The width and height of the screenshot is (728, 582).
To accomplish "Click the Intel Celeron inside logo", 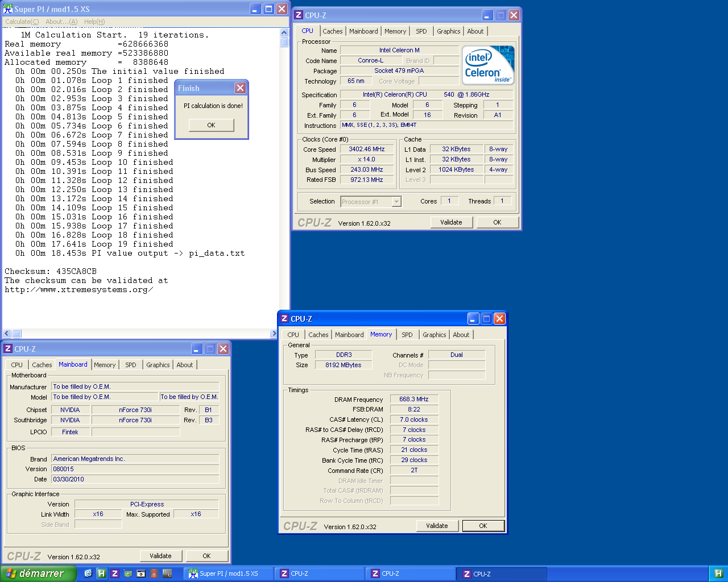I will pyautogui.click(x=489, y=65).
